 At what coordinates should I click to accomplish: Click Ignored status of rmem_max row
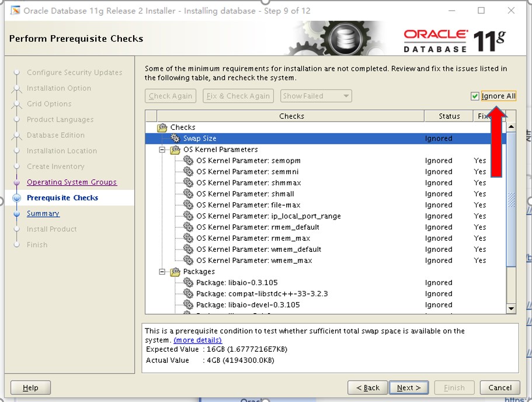pyautogui.click(x=439, y=238)
